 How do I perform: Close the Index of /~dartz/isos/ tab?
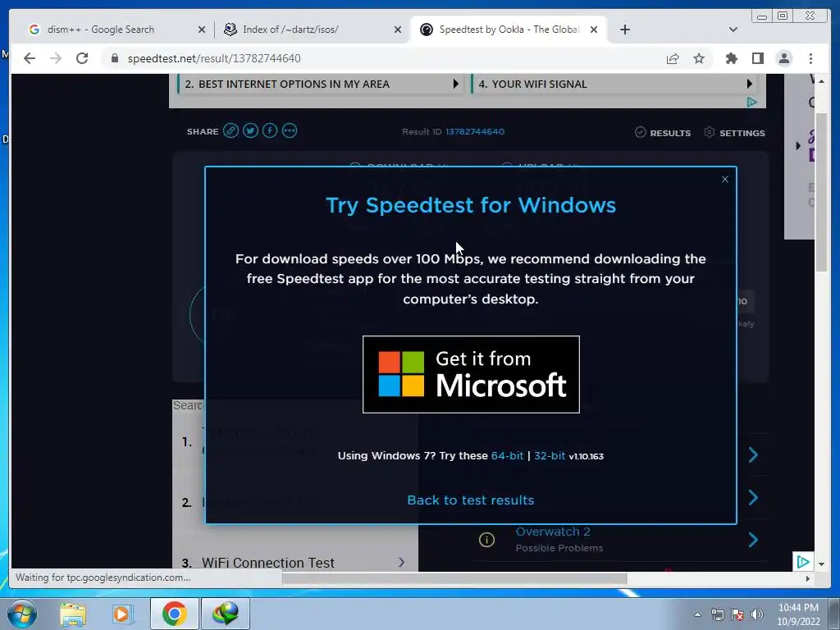pyautogui.click(x=398, y=30)
